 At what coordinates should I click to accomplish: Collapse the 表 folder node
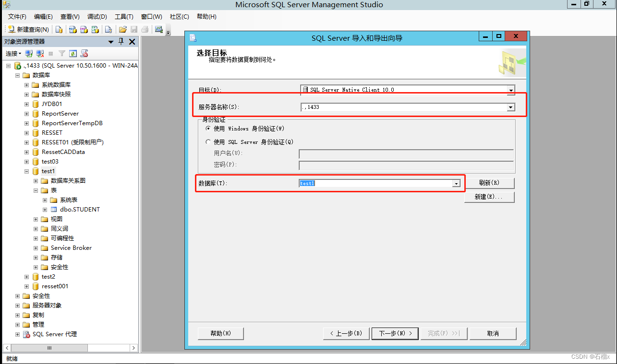[x=36, y=190]
